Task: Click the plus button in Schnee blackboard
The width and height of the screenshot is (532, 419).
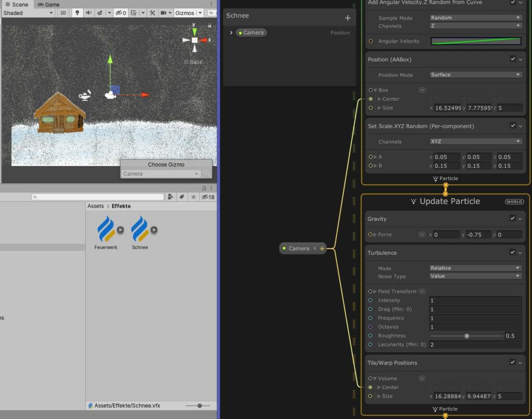Action: point(348,18)
